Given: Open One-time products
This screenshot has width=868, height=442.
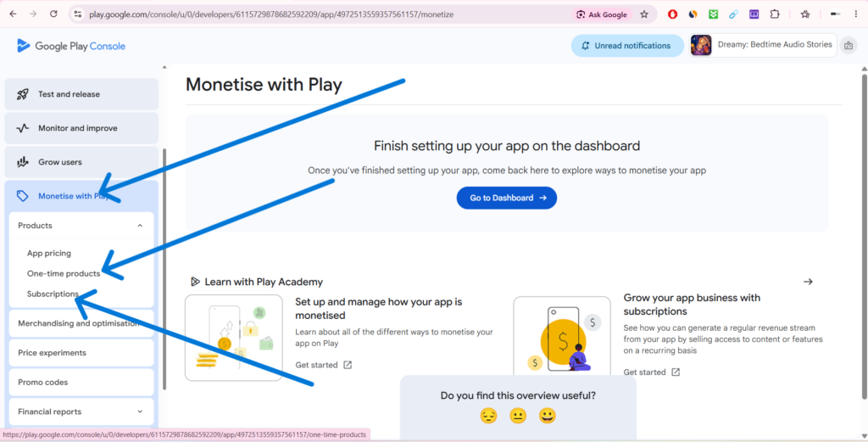Looking at the screenshot, I should pos(64,274).
